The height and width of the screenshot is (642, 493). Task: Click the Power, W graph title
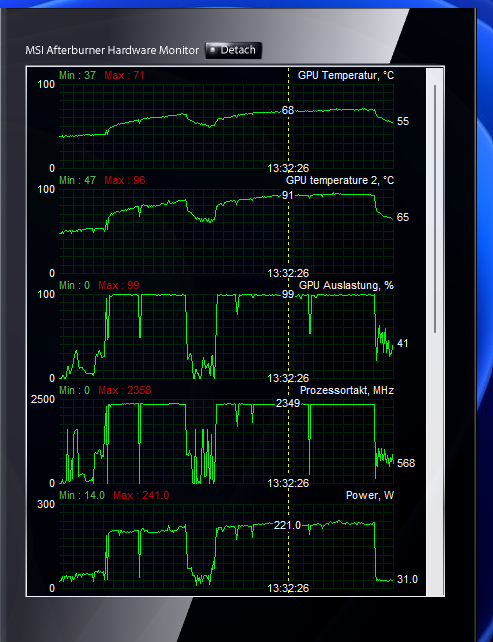[370, 495]
